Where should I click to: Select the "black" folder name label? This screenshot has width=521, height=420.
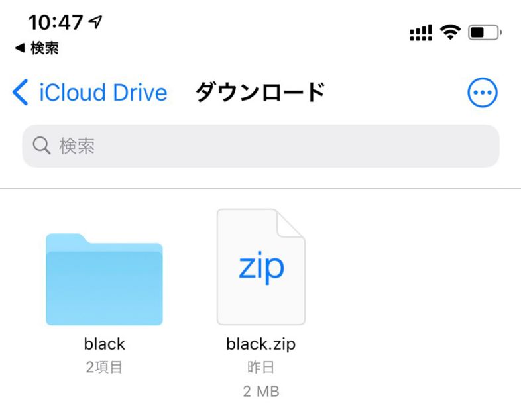104,344
